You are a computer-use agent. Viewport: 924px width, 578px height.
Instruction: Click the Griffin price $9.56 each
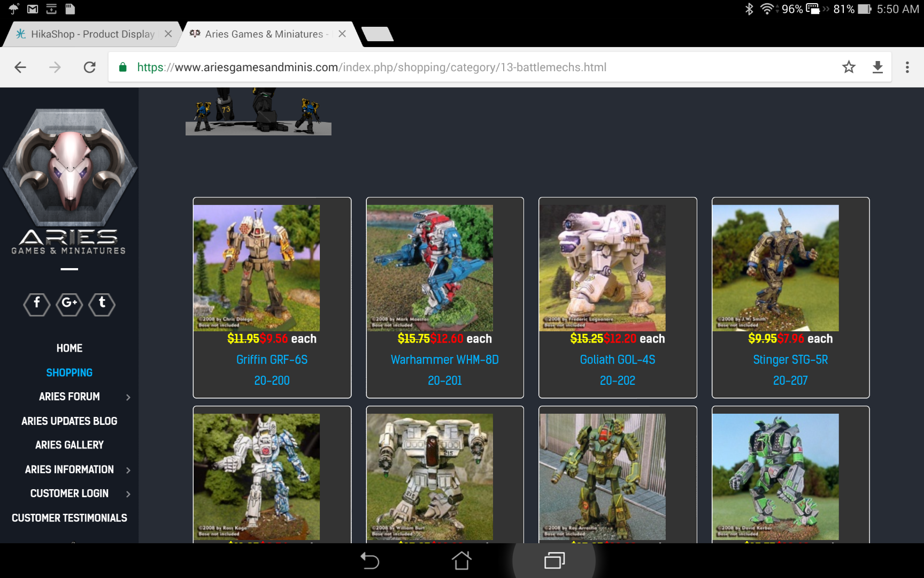[x=288, y=339]
